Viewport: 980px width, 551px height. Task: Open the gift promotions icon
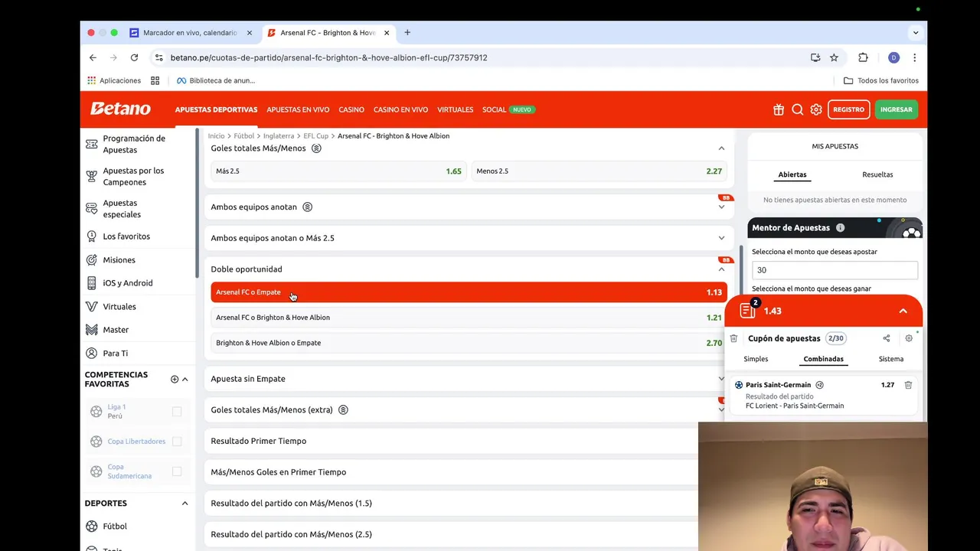tap(779, 109)
